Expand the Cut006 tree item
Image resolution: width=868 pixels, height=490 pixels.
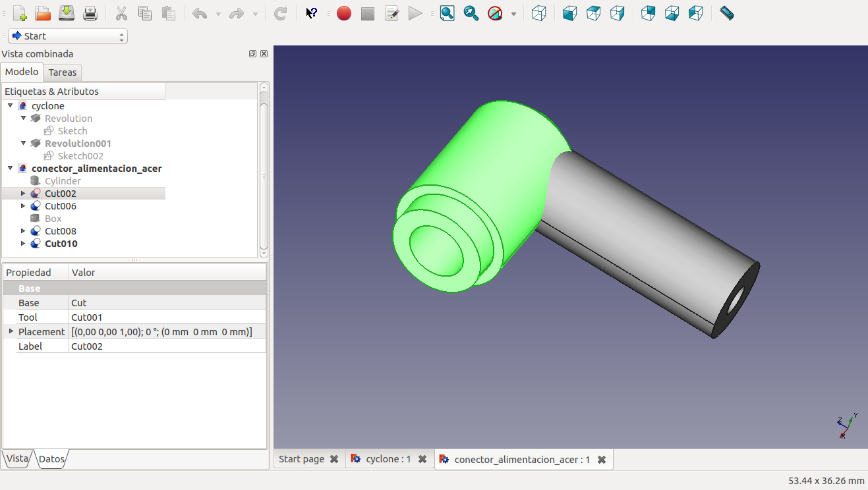[x=24, y=206]
